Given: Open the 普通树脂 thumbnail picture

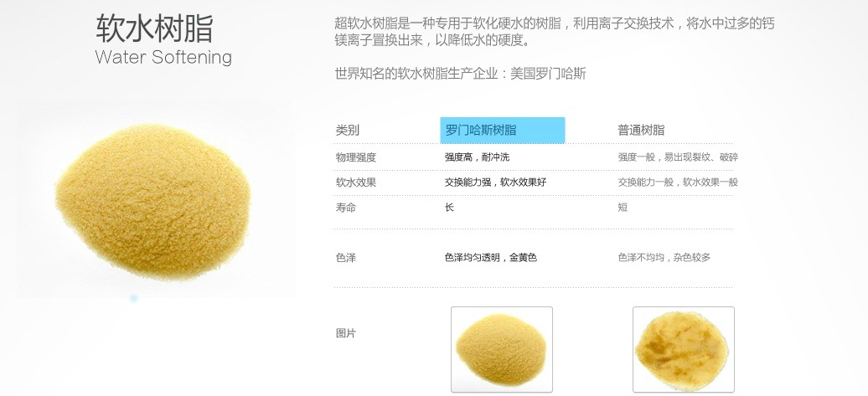Looking at the screenshot, I should click(684, 350).
